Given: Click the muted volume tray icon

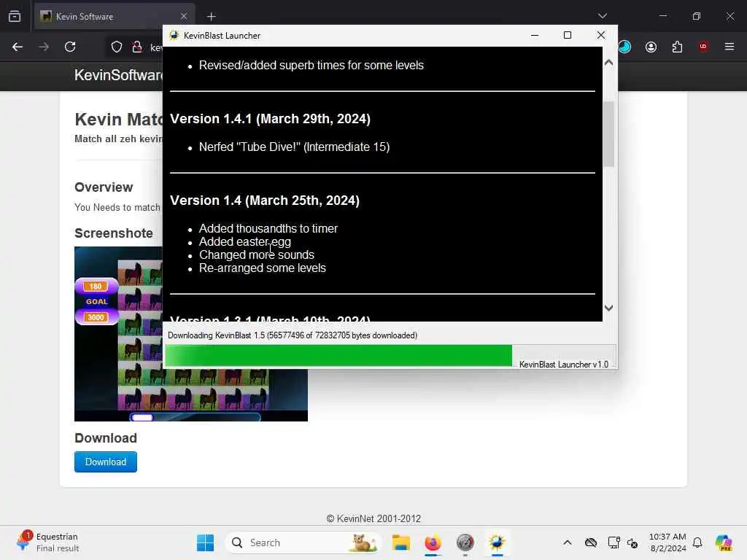Looking at the screenshot, I should 632,542.
